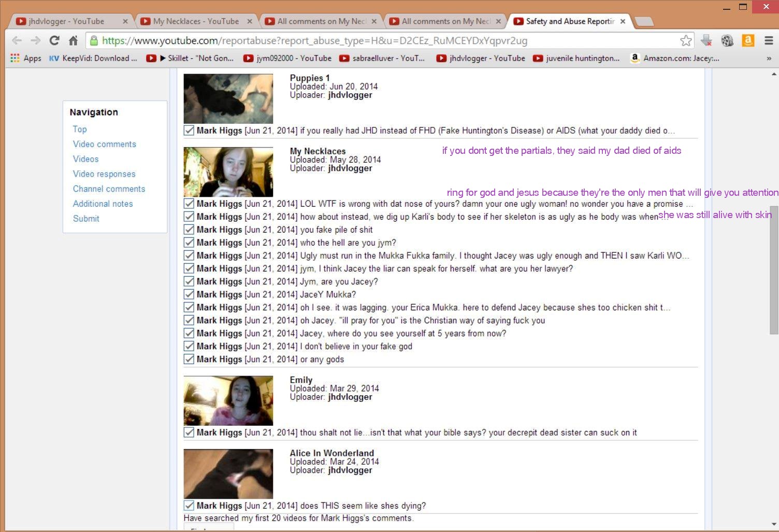
Task: Bookmark this page with the star icon
Action: click(x=686, y=40)
